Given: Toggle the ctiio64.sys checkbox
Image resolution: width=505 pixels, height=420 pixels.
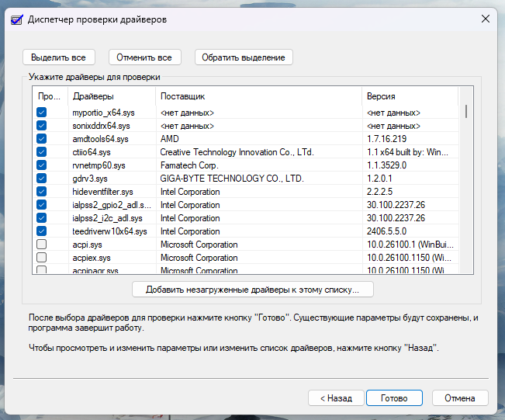Looking at the screenshot, I should [42, 152].
